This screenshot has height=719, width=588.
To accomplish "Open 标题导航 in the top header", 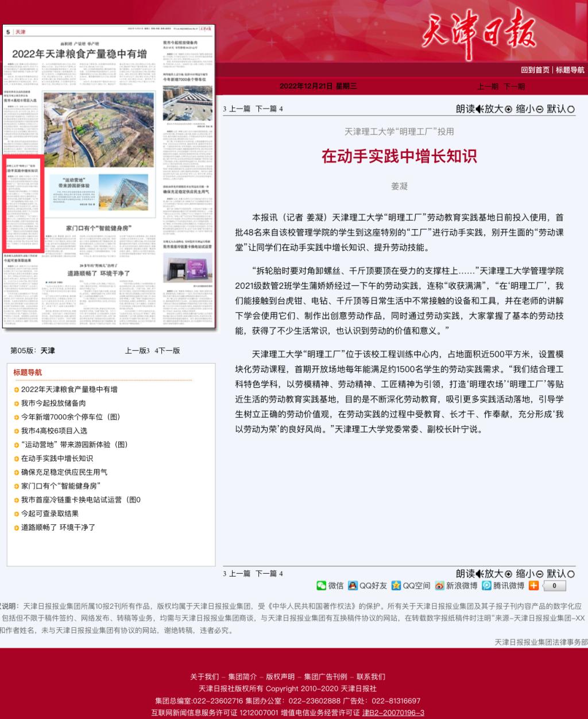I will coord(570,70).
